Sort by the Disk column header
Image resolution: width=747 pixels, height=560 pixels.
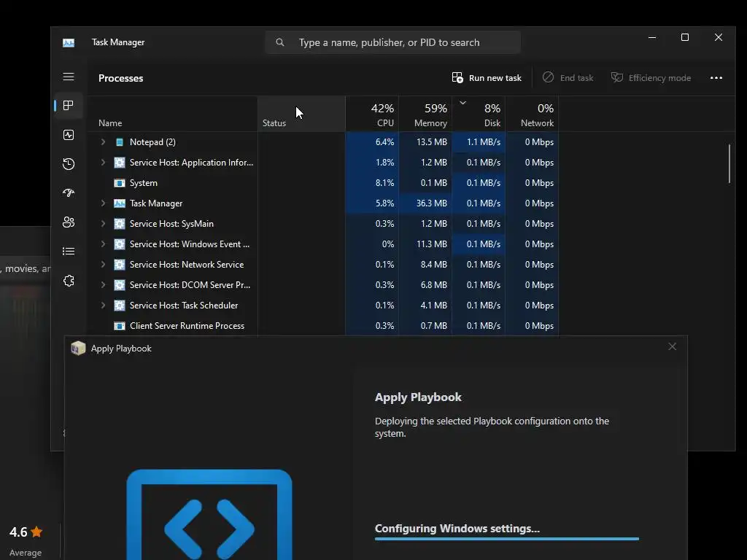coord(479,114)
